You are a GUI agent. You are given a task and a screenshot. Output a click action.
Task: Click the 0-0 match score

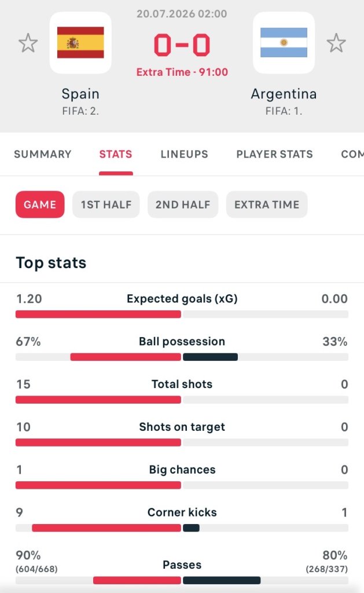click(182, 45)
